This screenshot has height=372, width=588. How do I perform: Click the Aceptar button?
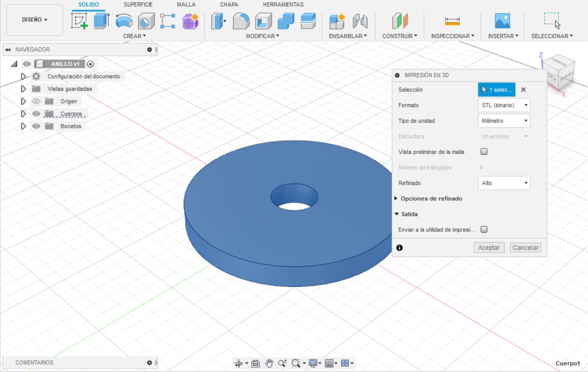point(489,248)
